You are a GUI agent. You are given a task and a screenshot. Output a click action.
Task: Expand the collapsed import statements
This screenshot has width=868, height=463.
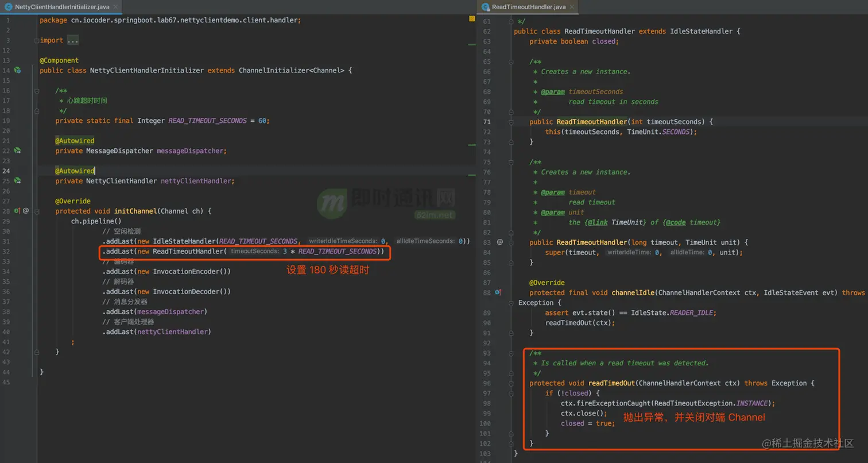point(37,40)
